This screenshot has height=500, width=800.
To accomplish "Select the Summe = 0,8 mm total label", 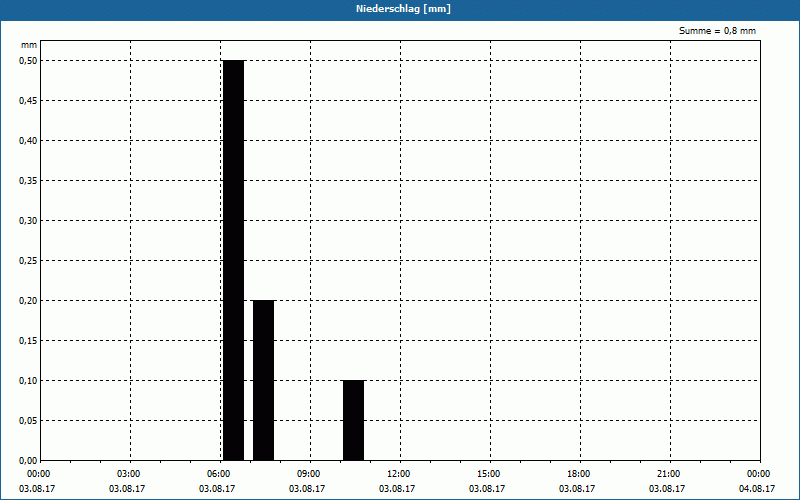I will click(717, 31).
